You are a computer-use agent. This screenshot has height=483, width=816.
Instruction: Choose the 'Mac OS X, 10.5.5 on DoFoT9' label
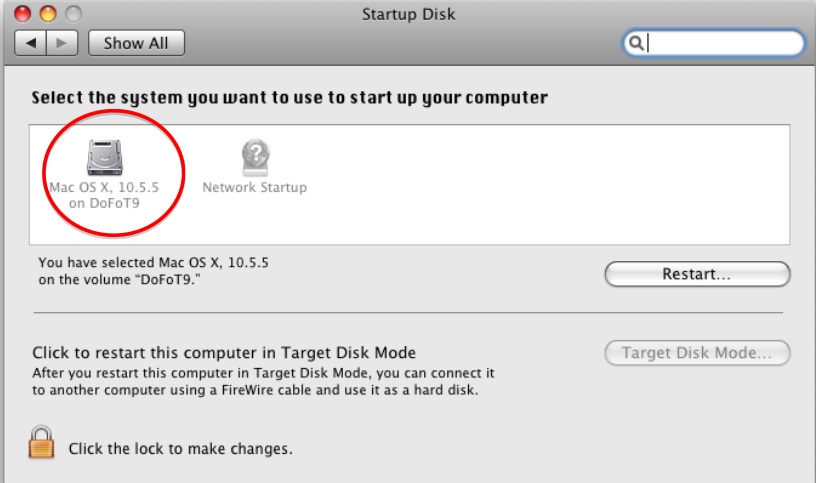104,195
